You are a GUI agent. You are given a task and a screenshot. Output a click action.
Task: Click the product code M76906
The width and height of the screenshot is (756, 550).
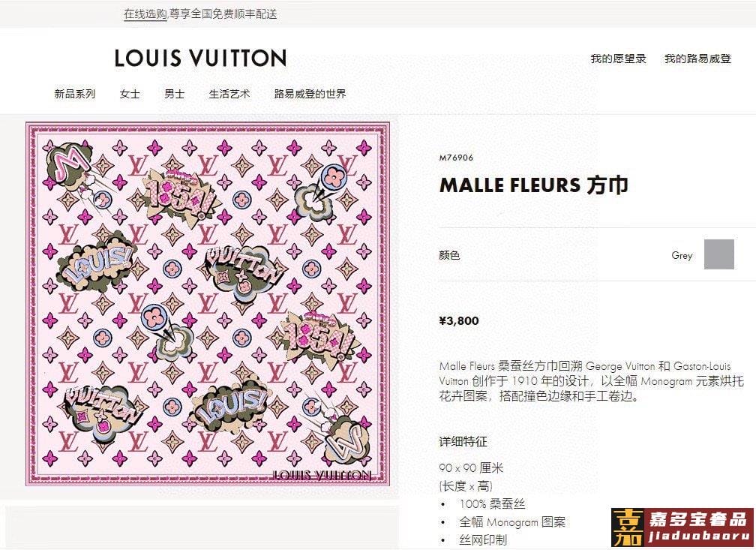457,158
